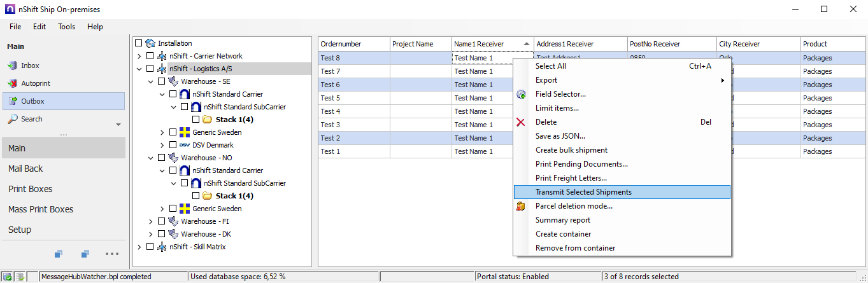Viewport: 868px width, 283px height.
Task: Click the three-dots overflow icon in sidebar
Action: pyautogui.click(x=112, y=254)
